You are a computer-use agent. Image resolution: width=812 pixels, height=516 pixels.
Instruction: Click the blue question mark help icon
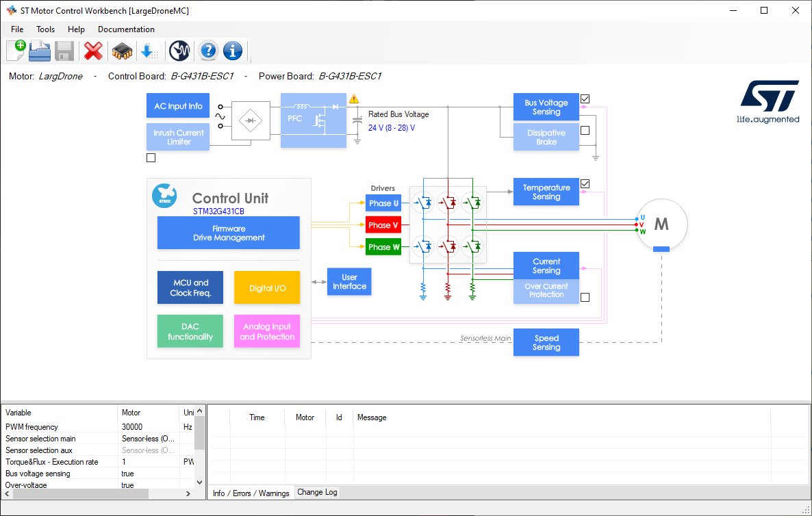point(208,51)
